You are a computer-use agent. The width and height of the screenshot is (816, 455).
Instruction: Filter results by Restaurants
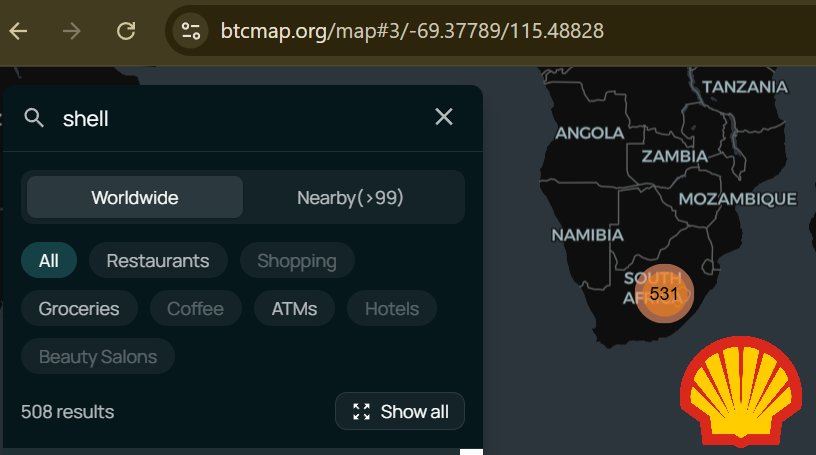158,261
